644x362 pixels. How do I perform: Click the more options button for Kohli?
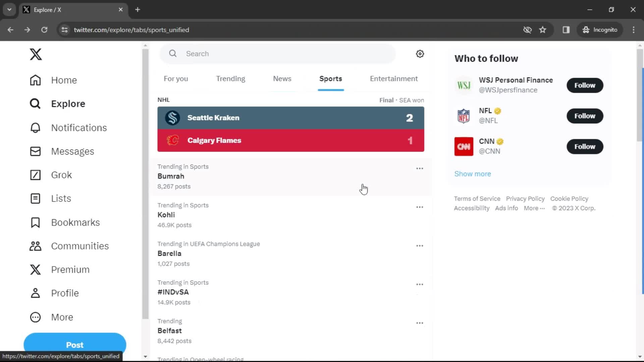[x=419, y=207]
